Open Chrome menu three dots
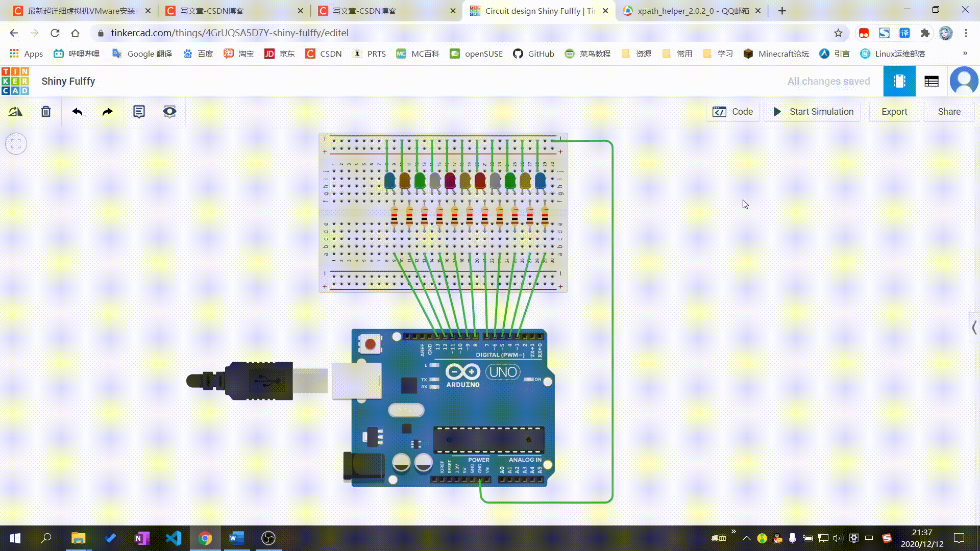 tap(966, 33)
